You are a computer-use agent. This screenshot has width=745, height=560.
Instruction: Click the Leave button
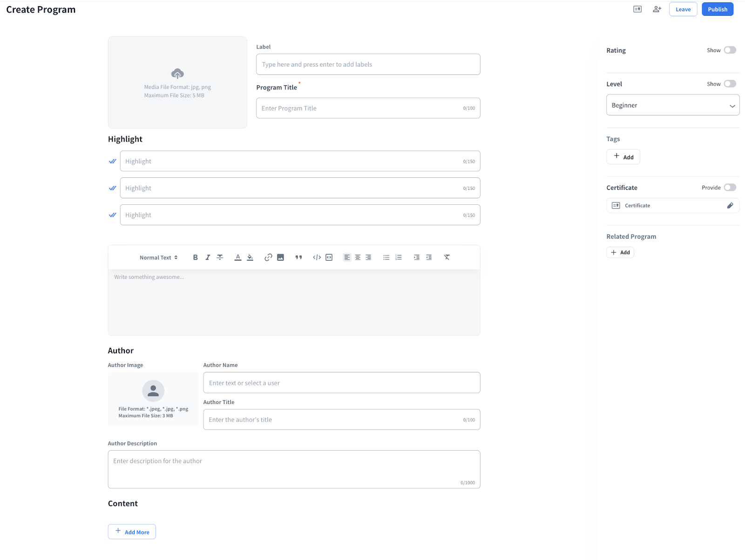[x=683, y=9]
